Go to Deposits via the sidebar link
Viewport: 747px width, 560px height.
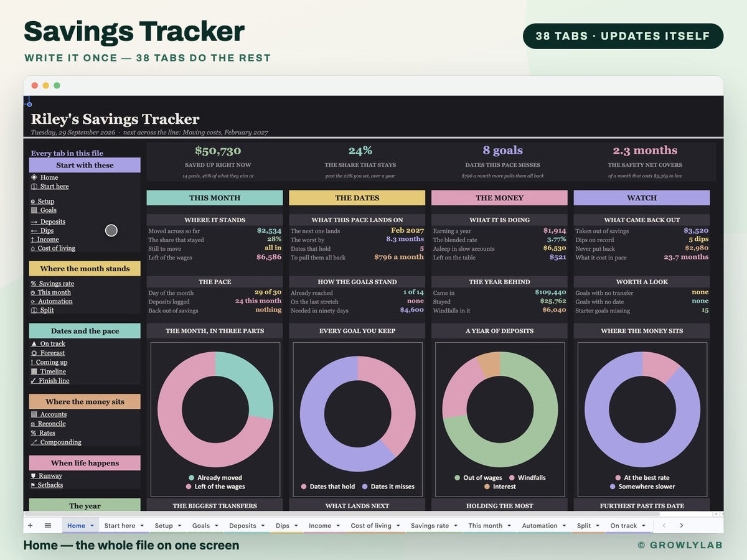click(48, 222)
